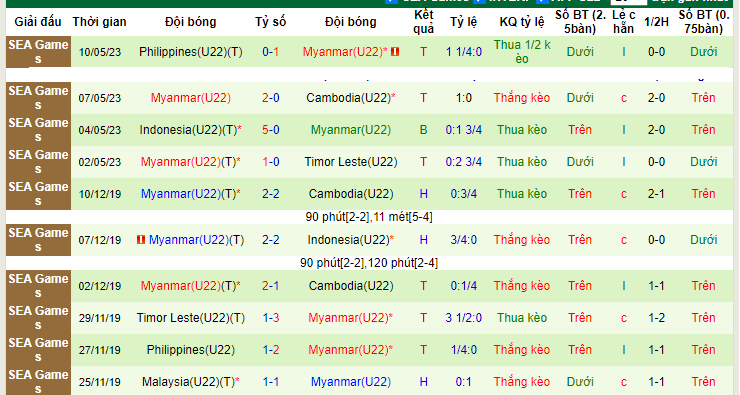Screen dimensions: 740x395
Task: Select the 1:0 odds cell for 07/05/23
Action: tap(463, 98)
